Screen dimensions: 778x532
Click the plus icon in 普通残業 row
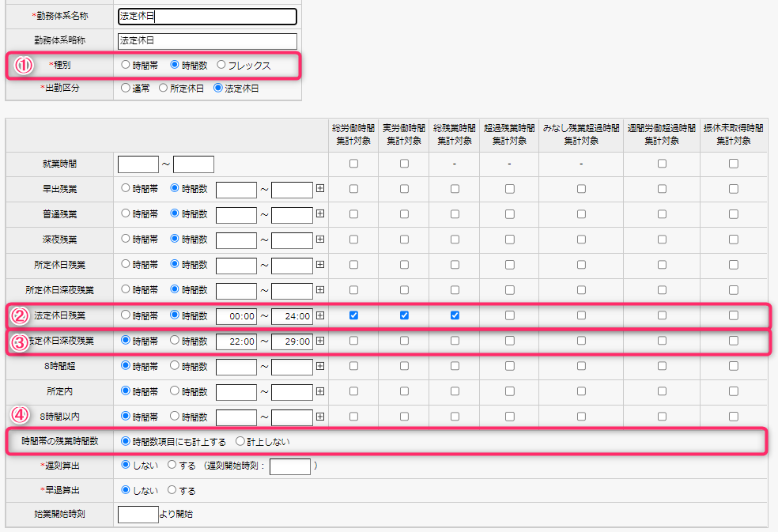320,214
